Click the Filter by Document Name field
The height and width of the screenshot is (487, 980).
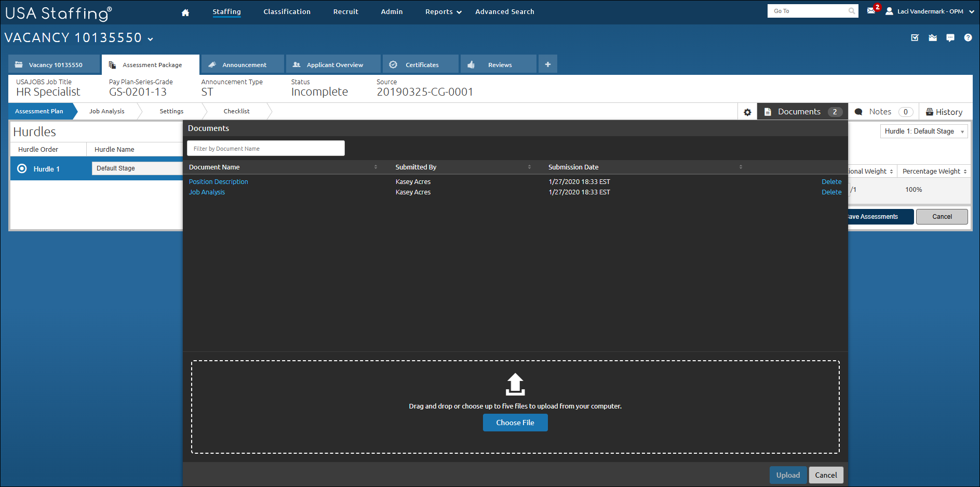point(266,148)
